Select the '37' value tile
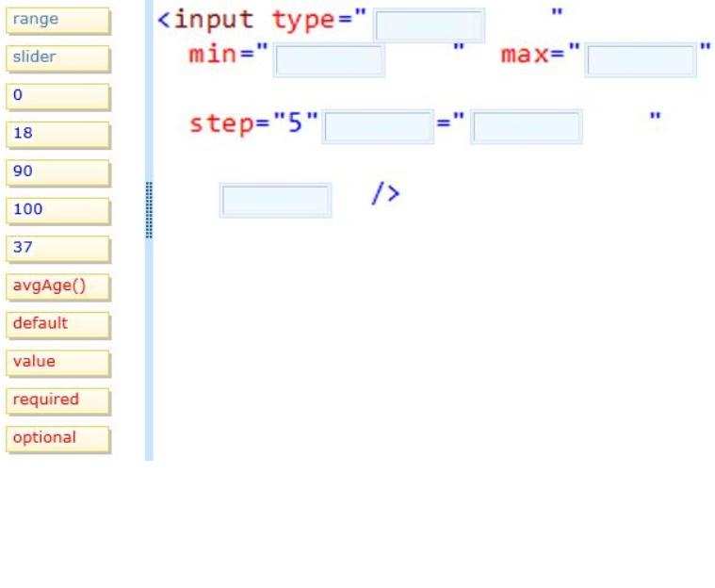The width and height of the screenshot is (715, 588). (x=57, y=249)
